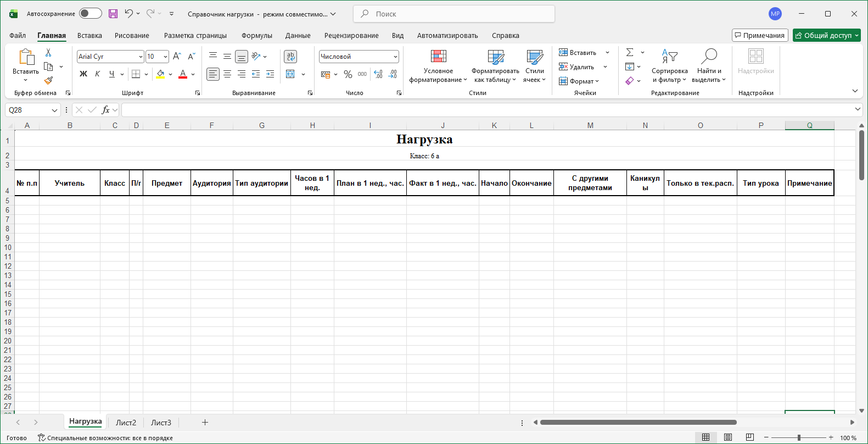
Task: Click the Удалить cells button
Action: click(x=577, y=66)
